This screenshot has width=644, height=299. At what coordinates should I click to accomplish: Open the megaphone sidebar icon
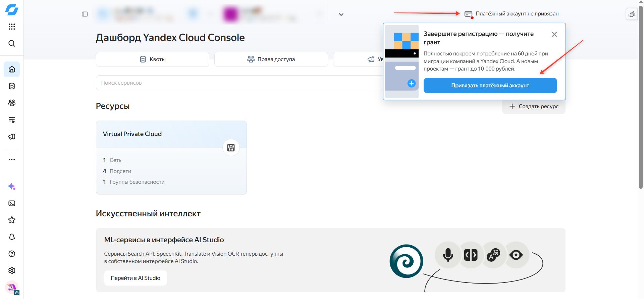(12, 137)
